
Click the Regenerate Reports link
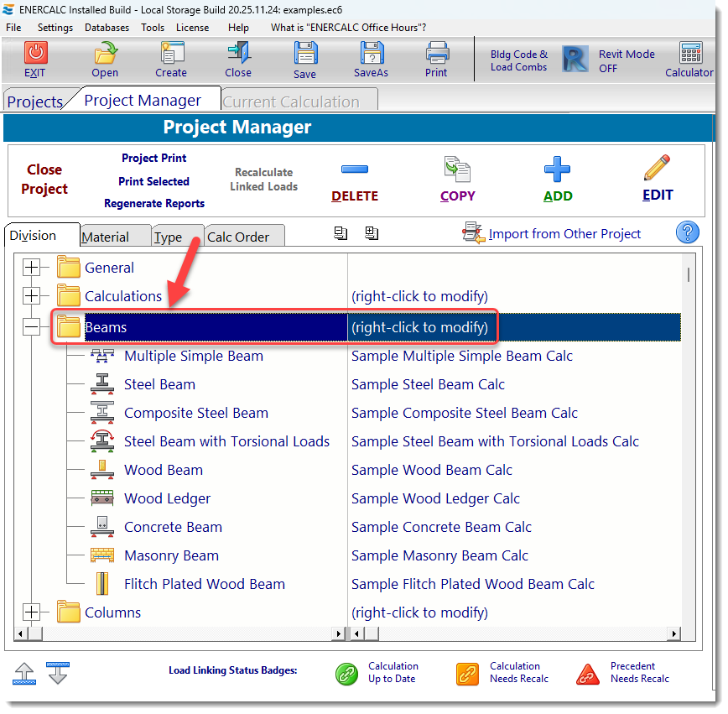tap(154, 203)
